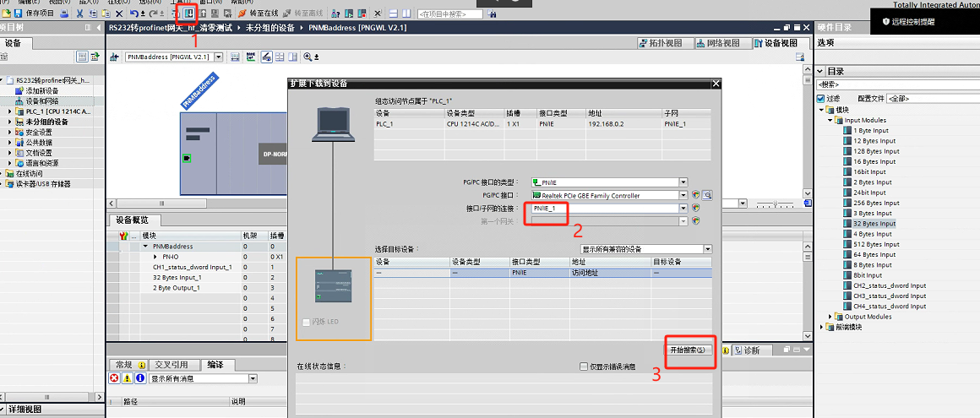Screen dimensions: 980x418
Task: Expand the PN-IO row in the device overview
Action: (x=155, y=257)
